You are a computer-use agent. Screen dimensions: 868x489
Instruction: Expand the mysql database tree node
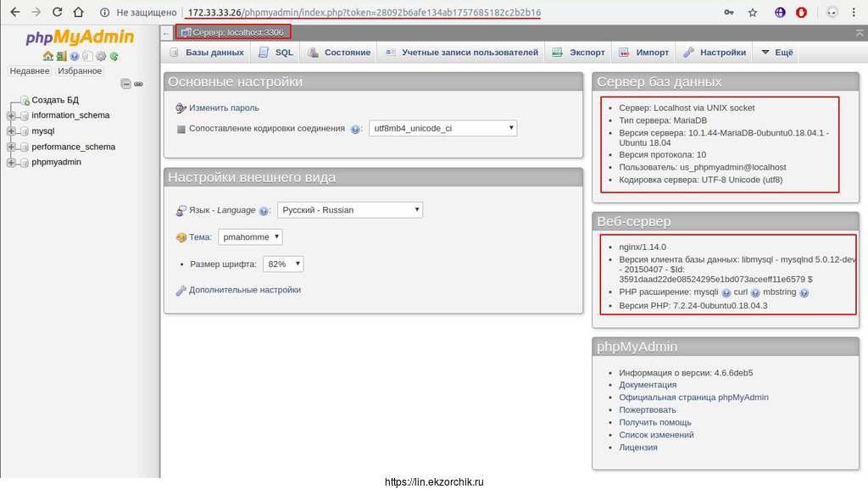coord(12,131)
